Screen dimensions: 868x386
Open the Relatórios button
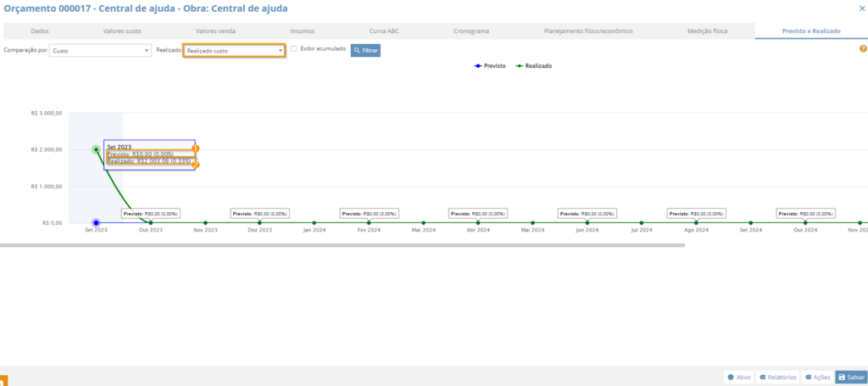778,378
